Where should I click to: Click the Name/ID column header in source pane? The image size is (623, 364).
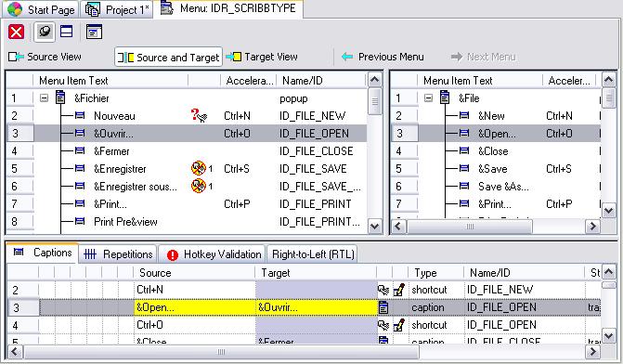click(321, 81)
